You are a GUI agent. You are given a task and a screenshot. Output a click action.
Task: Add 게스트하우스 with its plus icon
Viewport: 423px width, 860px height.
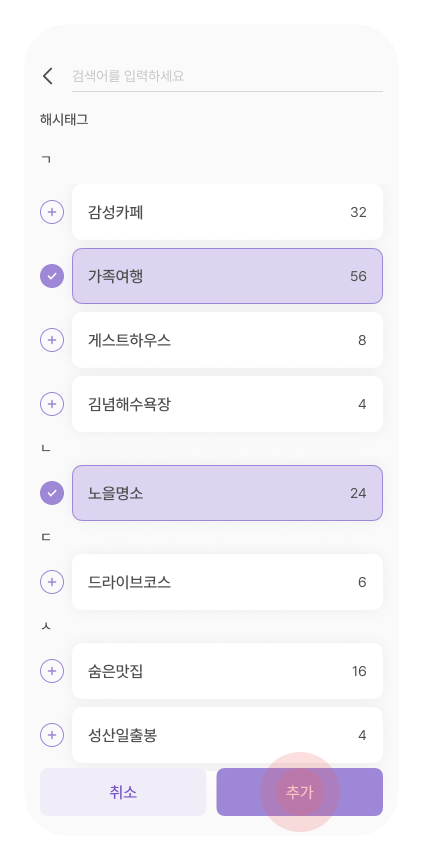point(52,340)
